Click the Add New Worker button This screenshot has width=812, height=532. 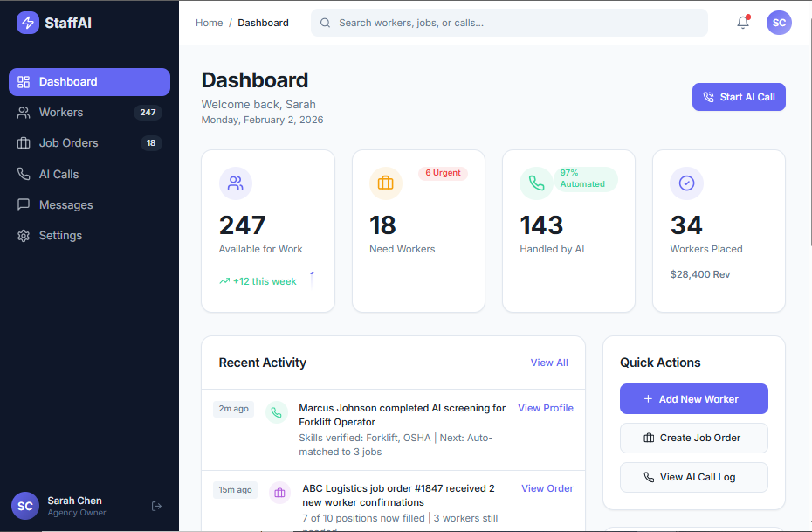[693, 398]
